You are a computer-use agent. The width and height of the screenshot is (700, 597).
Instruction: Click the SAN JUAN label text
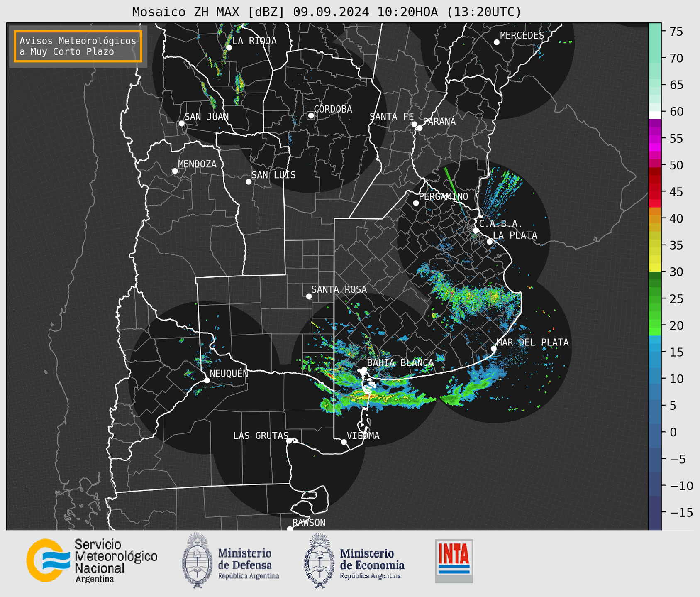(x=207, y=117)
